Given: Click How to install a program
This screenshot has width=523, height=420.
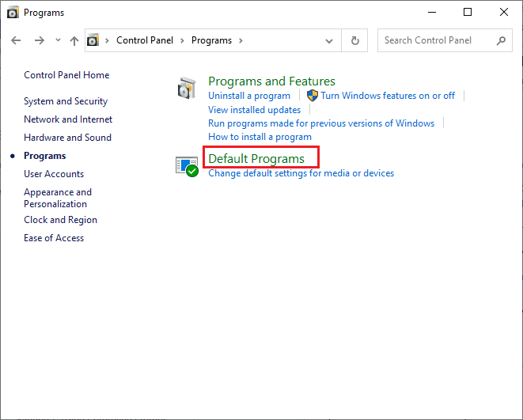Looking at the screenshot, I should pos(260,137).
